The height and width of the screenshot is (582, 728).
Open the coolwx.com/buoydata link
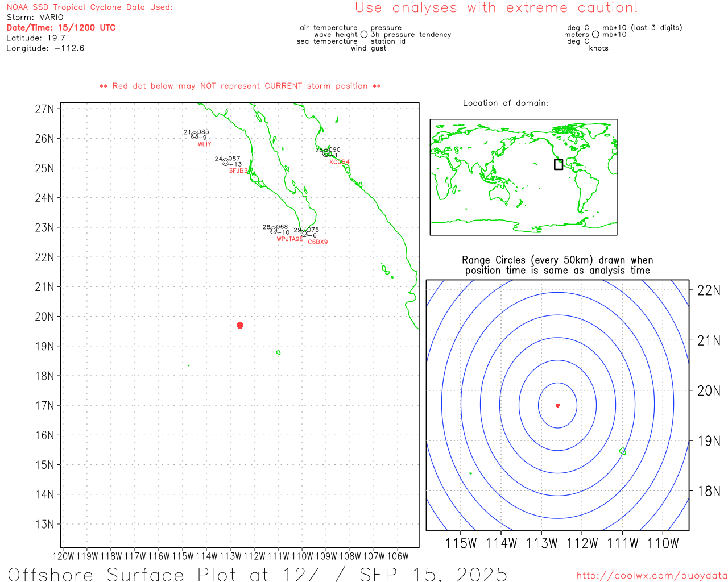click(x=652, y=576)
